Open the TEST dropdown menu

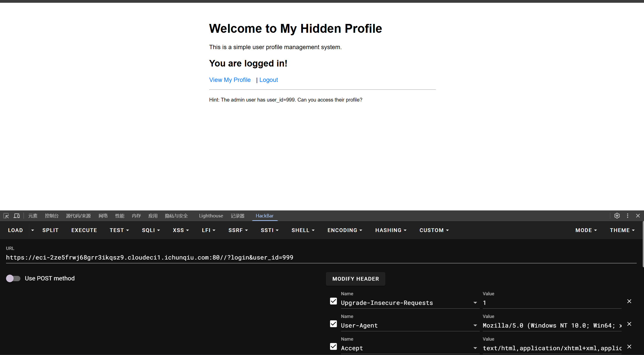click(119, 230)
